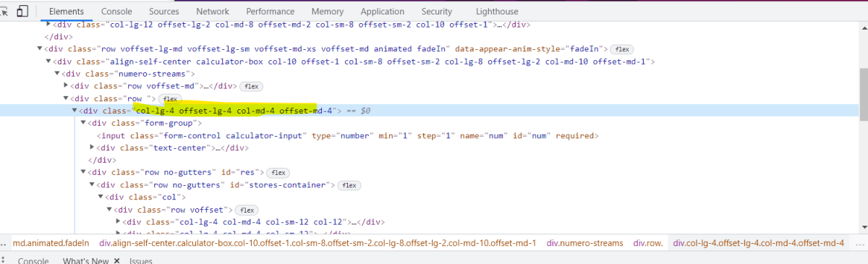
Task: Switch to the Console tab
Action: pos(116,12)
